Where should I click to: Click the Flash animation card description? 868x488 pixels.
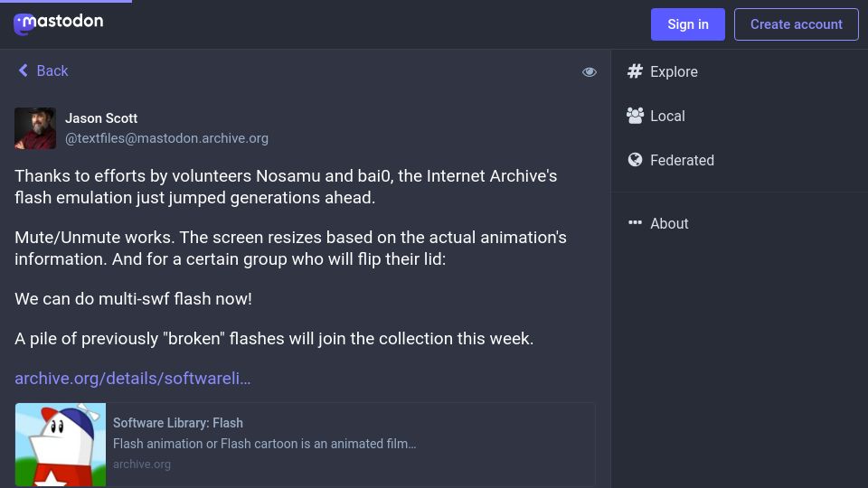pyautogui.click(x=265, y=444)
